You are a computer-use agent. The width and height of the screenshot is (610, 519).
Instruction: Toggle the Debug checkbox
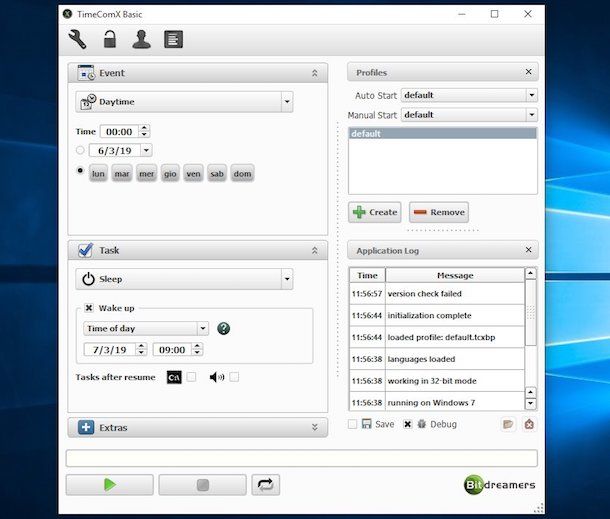pyautogui.click(x=408, y=424)
